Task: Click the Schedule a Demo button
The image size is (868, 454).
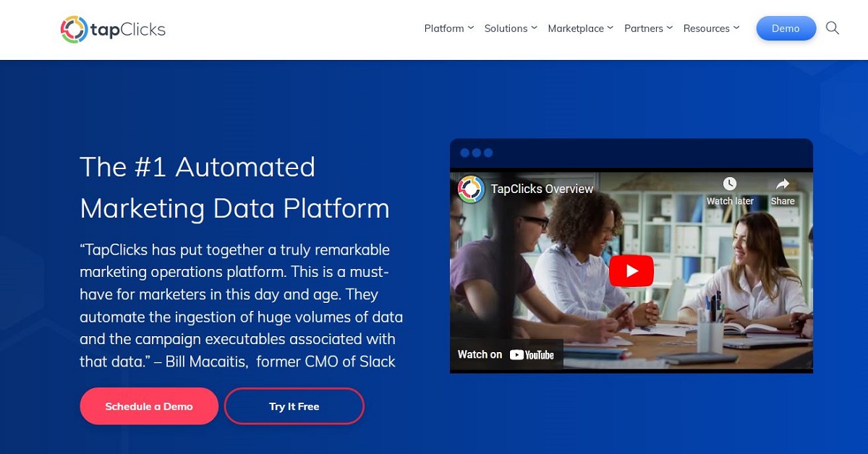Action: click(149, 406)
